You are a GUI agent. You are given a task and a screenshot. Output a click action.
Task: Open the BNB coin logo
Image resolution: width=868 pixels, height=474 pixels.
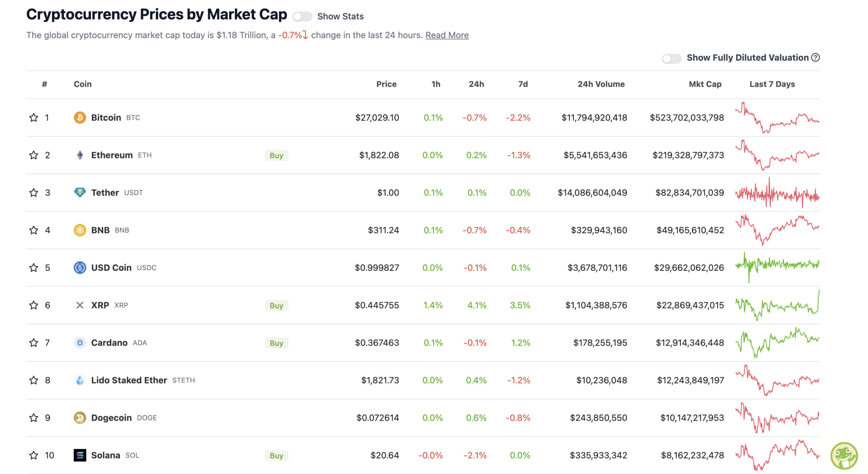coord(80,230)
